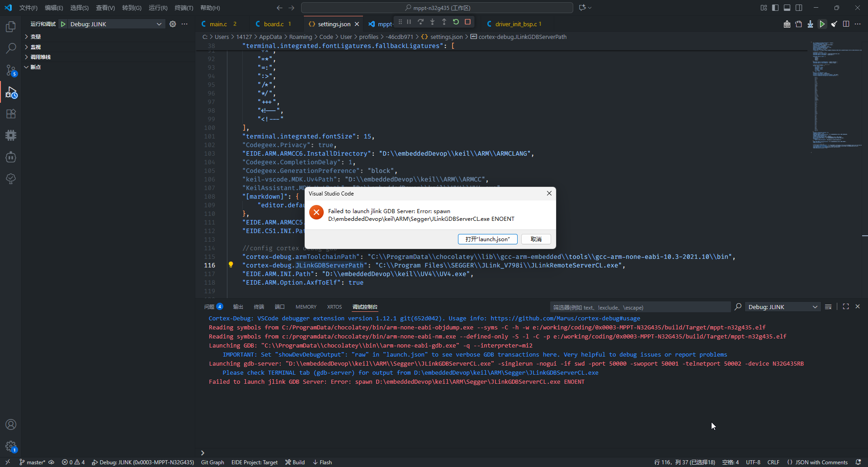Click the 打开"launch.json" dialog button
Viewport: 868px width, 467px height.
tap(487, 239)
